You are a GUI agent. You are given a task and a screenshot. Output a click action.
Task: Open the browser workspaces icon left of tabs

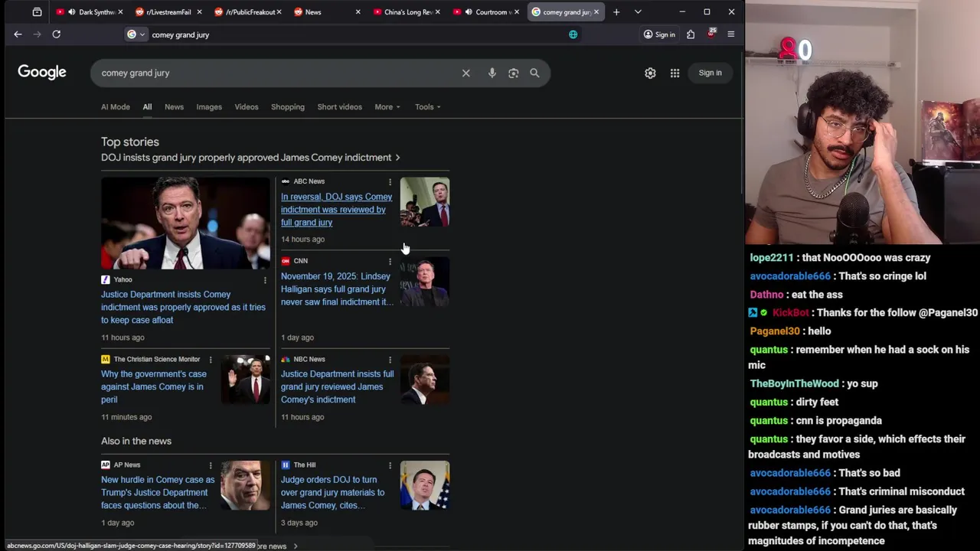pos(37,12)
